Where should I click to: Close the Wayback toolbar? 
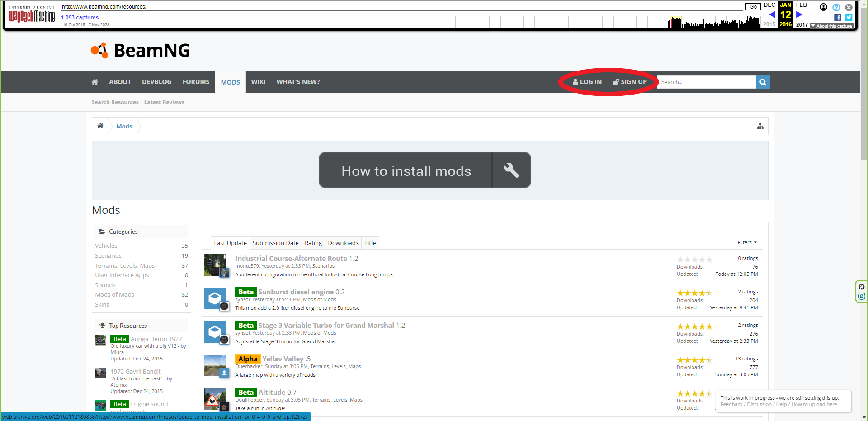pos(849,7)
